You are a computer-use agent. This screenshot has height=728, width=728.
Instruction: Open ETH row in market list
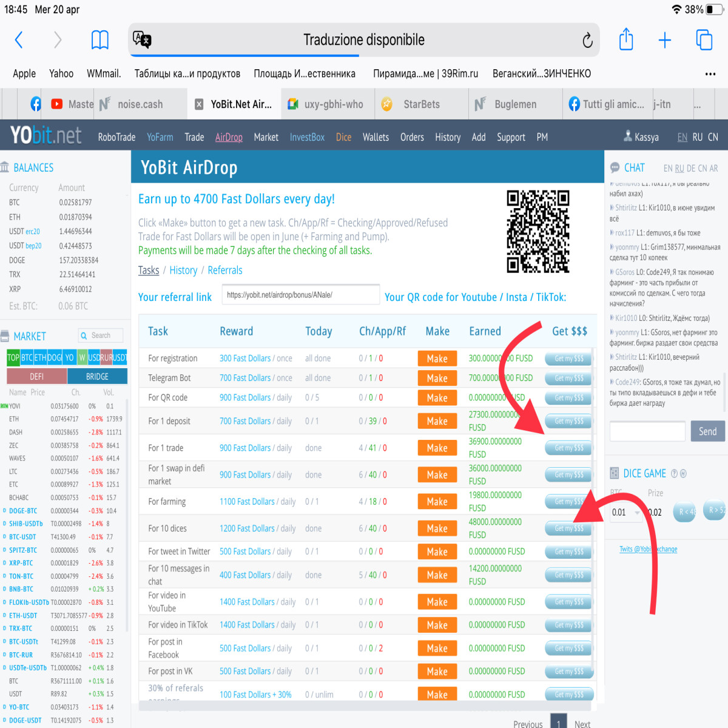click(x=64, y=419)
